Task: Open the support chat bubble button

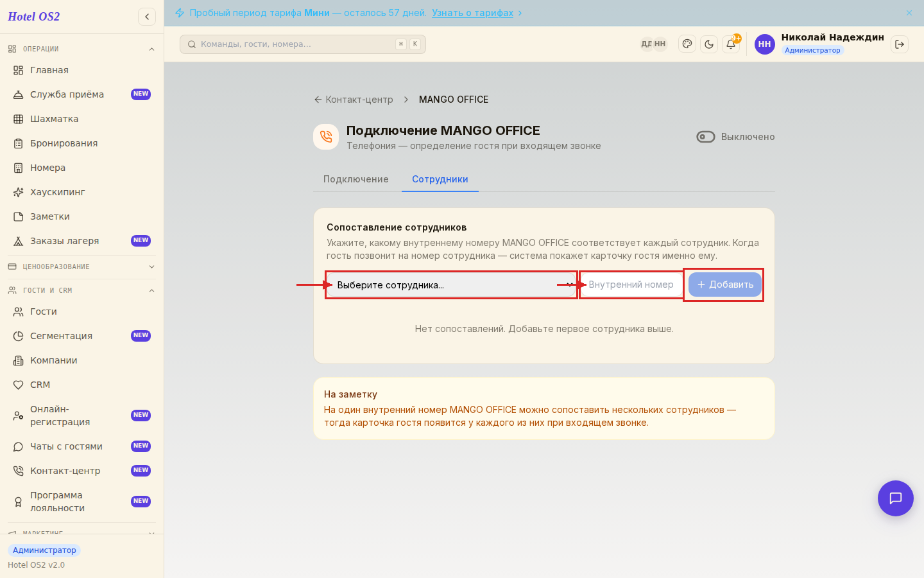Action: [x=896, y=498]
